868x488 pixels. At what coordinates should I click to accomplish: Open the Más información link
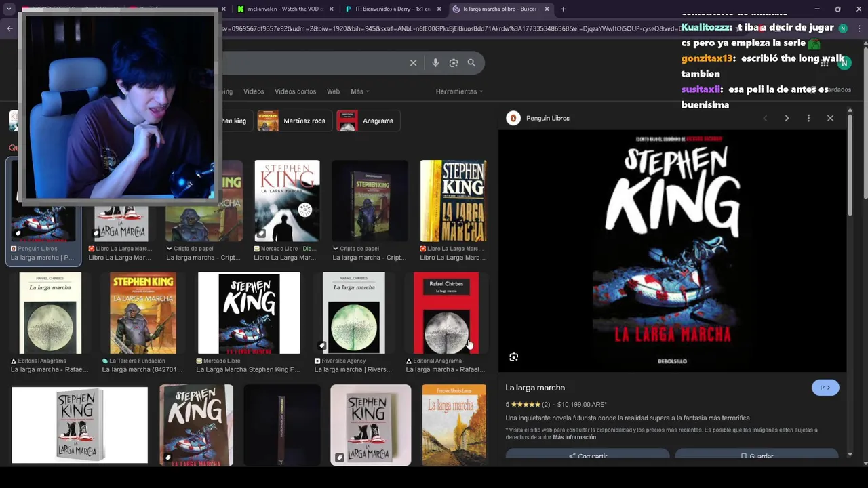click(x=574, y=437)
